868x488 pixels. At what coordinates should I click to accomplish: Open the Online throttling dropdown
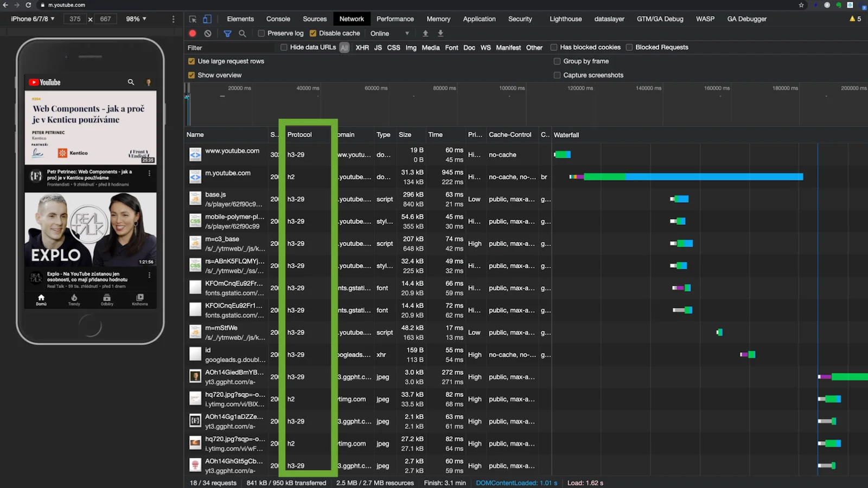pos(388,33)
